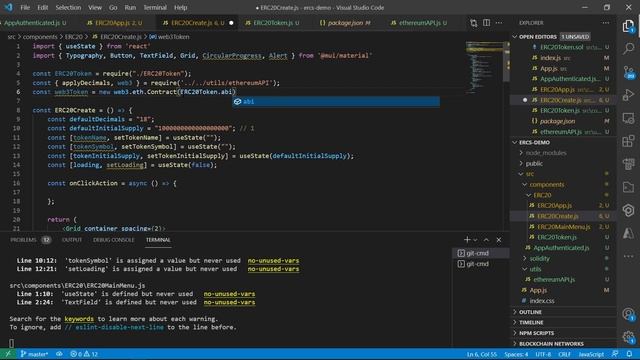This screenshot has width=640, height=360.
Task: Open the Help menu
Action: coord(180,7)
